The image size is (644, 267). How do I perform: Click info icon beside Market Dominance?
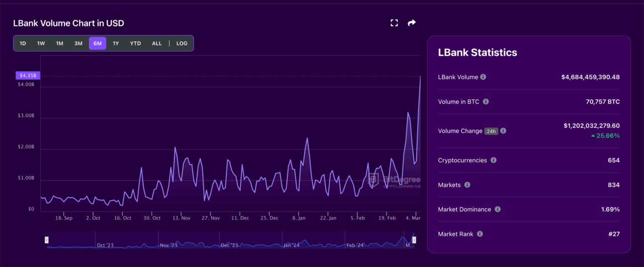point(498,209)
